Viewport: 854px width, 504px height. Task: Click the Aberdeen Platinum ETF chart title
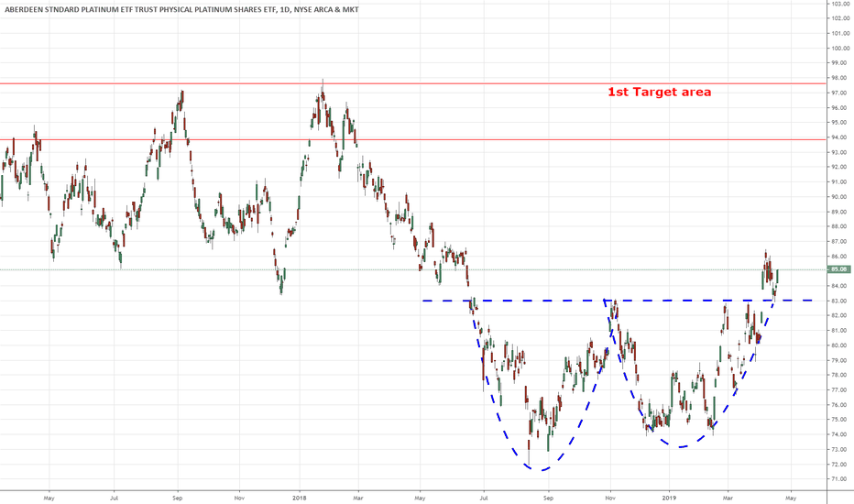click(x=181, y=9)
